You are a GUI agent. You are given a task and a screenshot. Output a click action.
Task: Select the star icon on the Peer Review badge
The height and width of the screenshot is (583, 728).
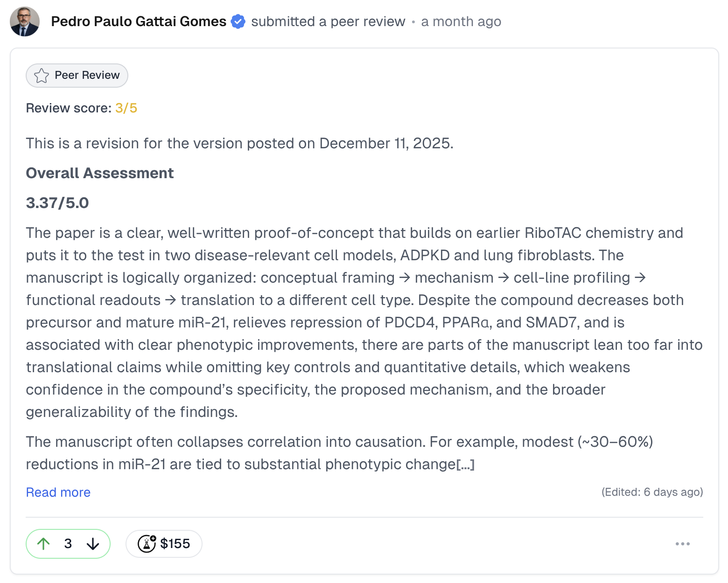coord(42,75)
